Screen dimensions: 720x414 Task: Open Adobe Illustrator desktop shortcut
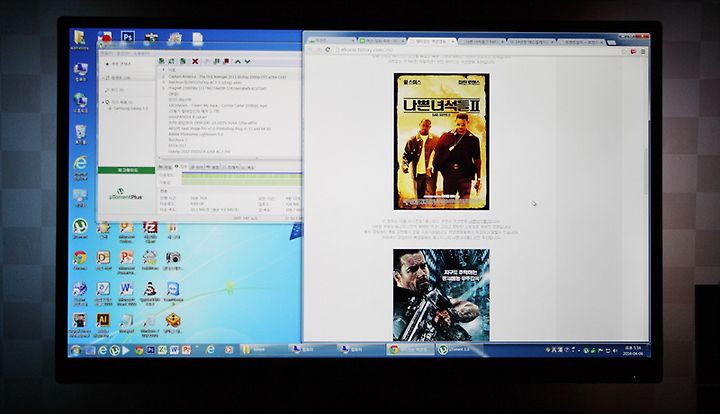[x=103, y=324]
